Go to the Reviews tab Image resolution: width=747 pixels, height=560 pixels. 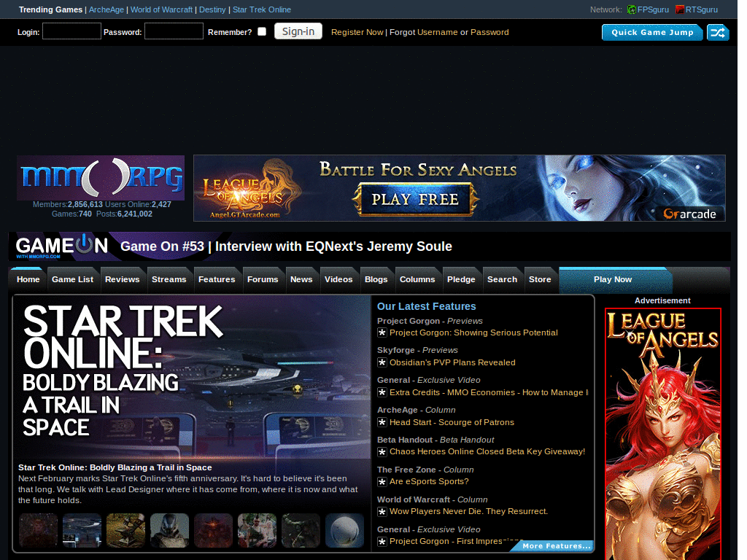[123, 279]
